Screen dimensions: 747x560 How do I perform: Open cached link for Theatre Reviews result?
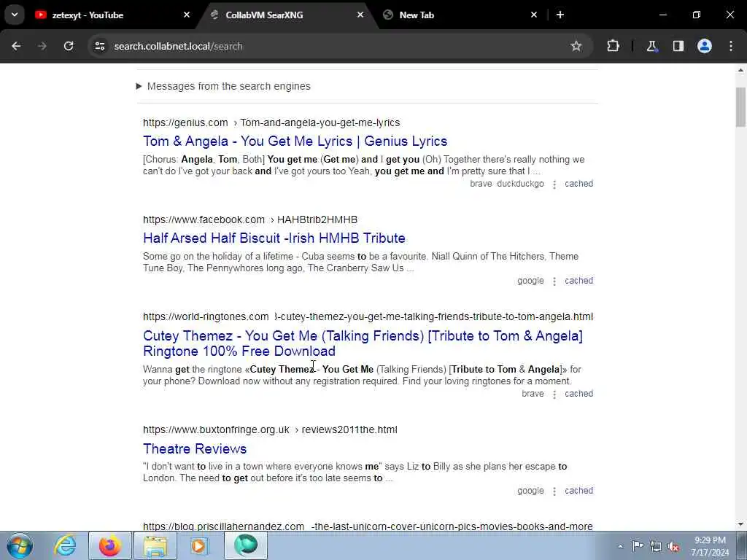pos(578,491)
